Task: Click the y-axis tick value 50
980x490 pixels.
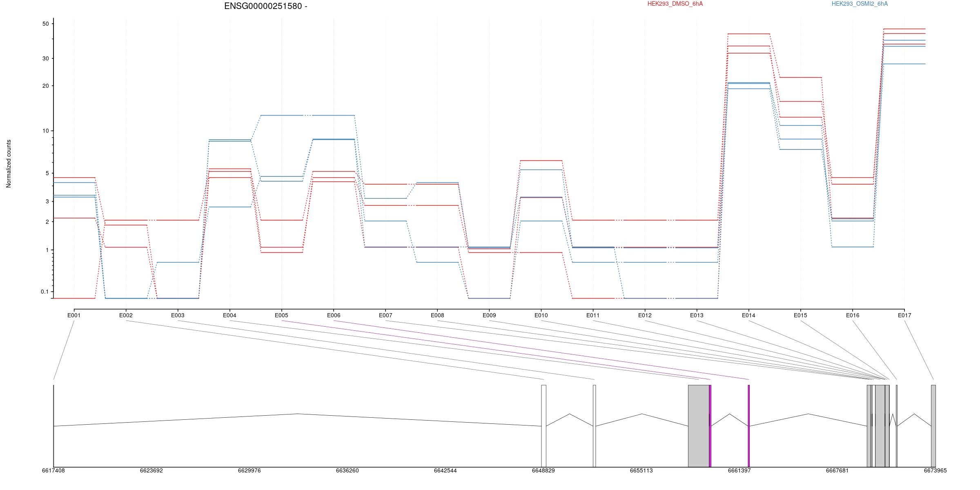Action: [45, 24]
